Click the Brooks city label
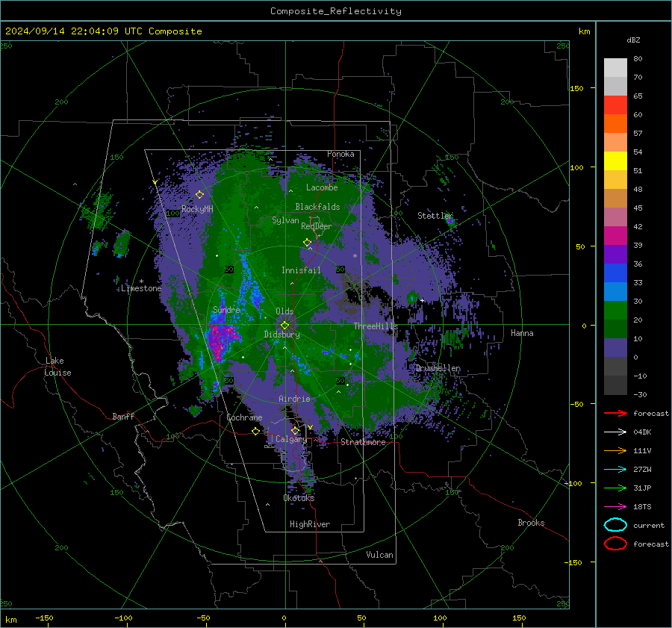 [531, 523]
